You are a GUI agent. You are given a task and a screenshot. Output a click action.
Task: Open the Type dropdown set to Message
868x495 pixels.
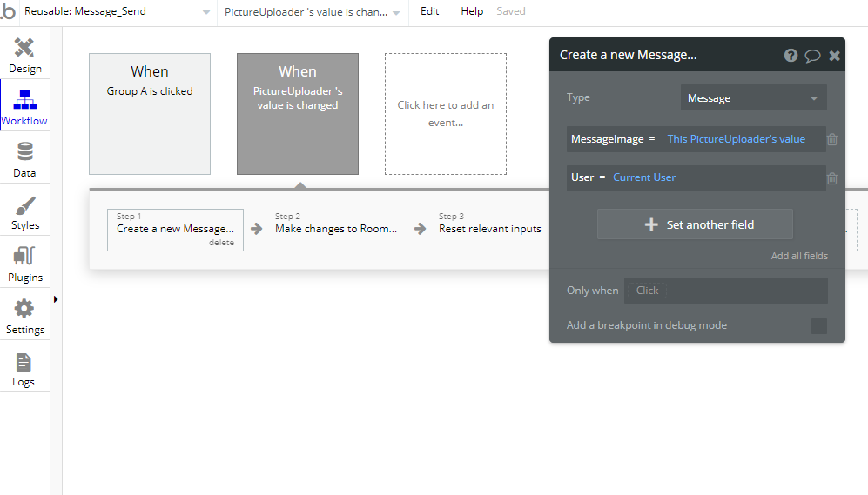click(x=753, y=98)
